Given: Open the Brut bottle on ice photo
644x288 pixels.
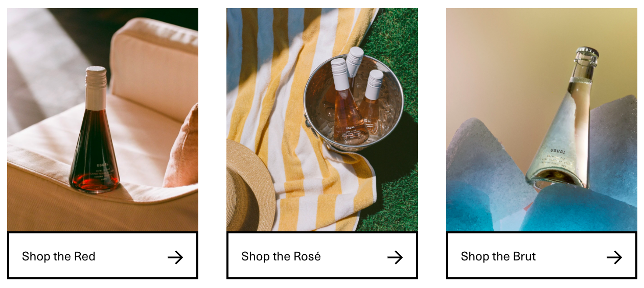Looking at the screenshot, I should tap(542, 120).
